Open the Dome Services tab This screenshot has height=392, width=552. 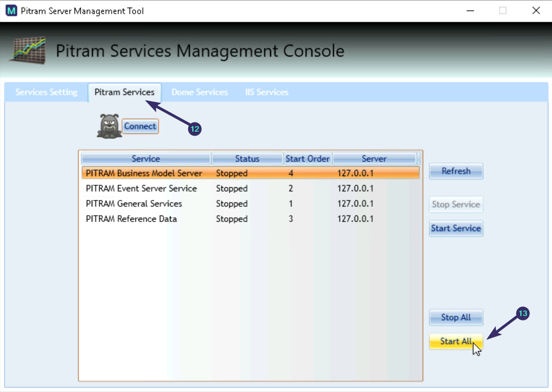coord(199,92)
